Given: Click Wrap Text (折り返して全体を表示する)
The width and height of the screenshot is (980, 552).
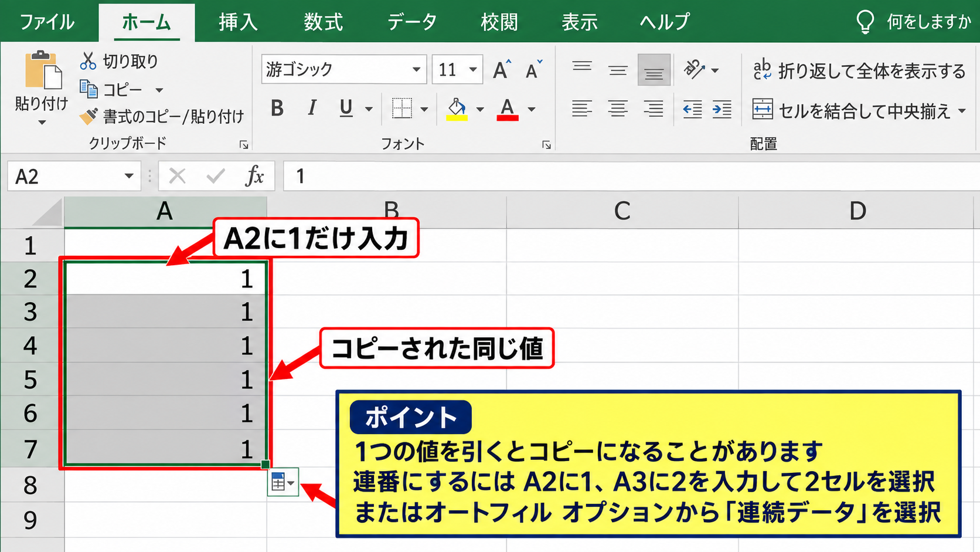Looking at the screenshot, I should coord(859,71).
